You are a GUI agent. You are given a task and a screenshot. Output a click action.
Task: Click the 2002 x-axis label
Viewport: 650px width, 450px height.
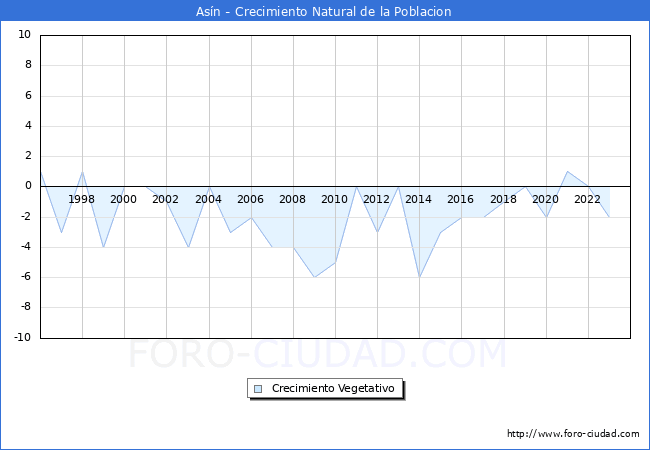165,199
